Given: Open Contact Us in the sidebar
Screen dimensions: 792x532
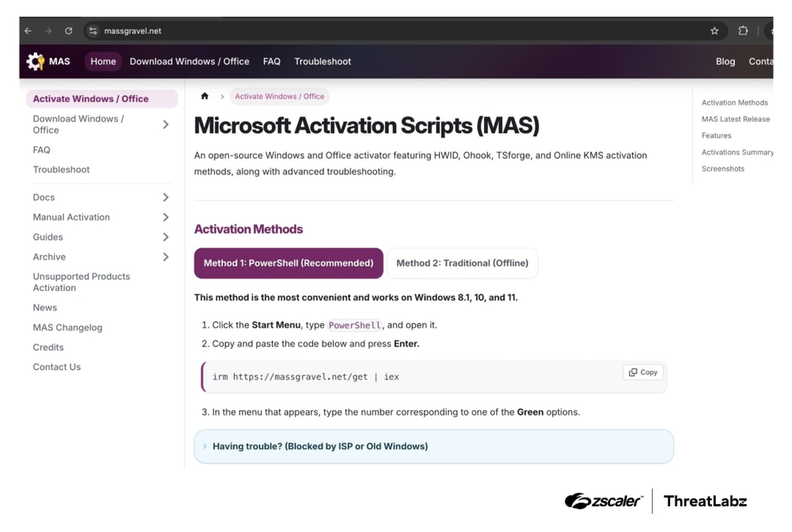Looking at the screenshot, I should pos(57,367).
